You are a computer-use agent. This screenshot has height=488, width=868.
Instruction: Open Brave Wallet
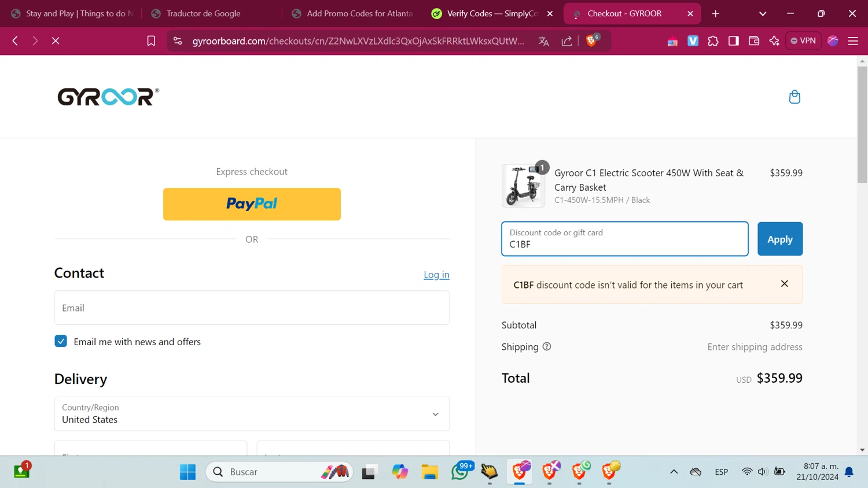pos(753,41)
